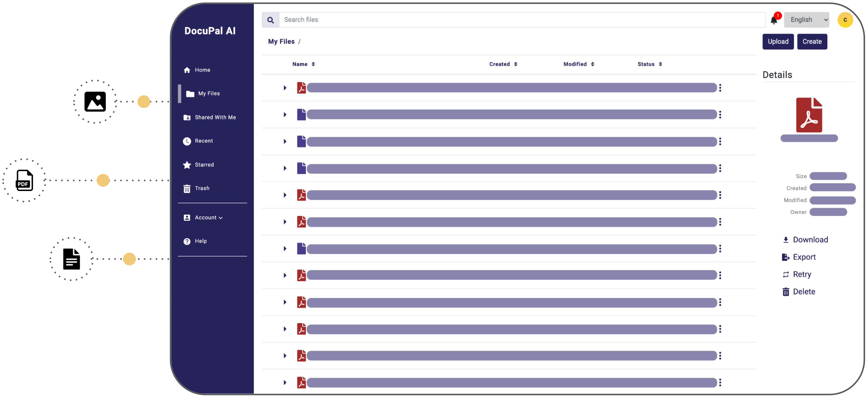Expand the second file row arrow

pyautogui.click(x=285, y=114)
